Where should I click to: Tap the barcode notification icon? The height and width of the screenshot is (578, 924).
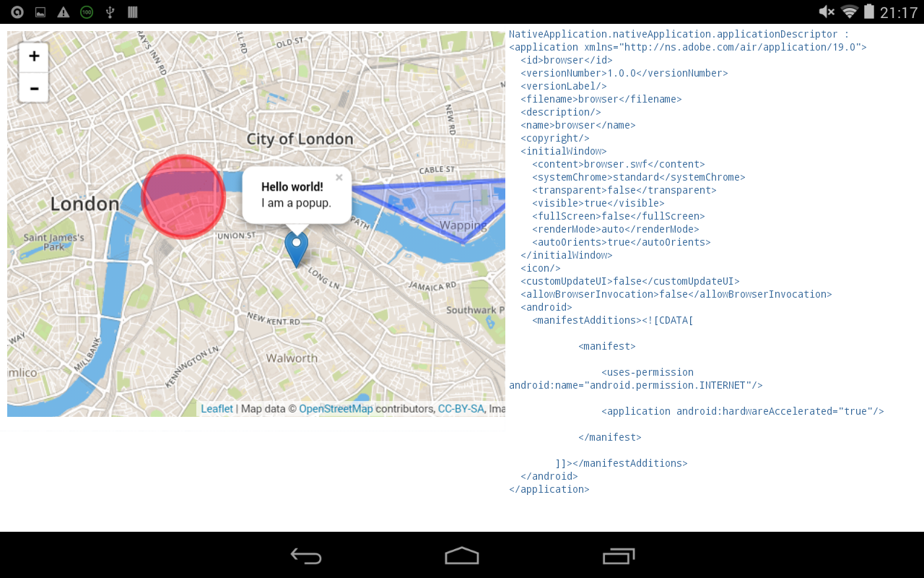pos(133,12)
